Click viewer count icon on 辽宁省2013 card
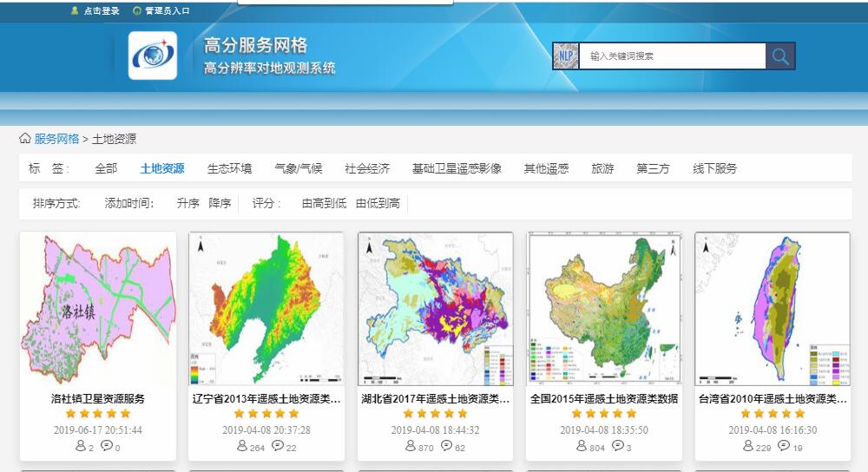868x472 pixels. coord(242,446)
